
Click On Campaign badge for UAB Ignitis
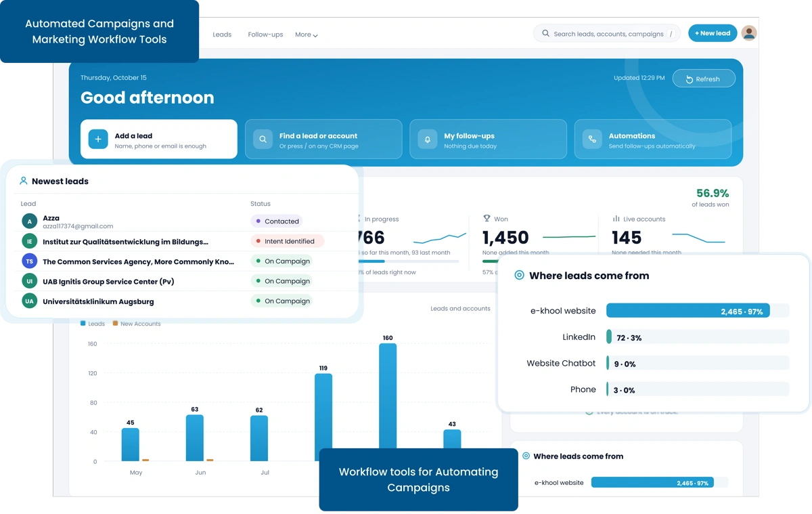coord(281,280)
